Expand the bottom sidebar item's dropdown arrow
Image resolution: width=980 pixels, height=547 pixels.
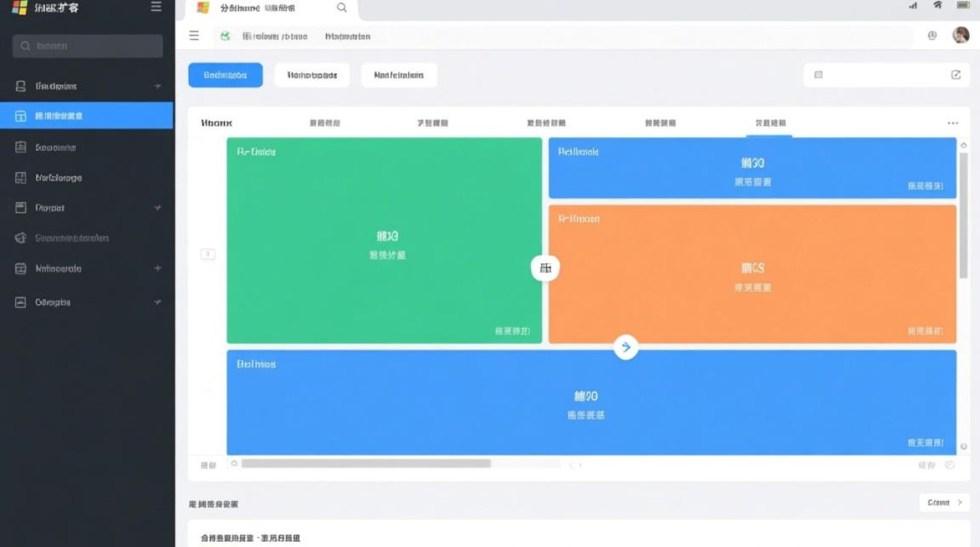(157, 302)
